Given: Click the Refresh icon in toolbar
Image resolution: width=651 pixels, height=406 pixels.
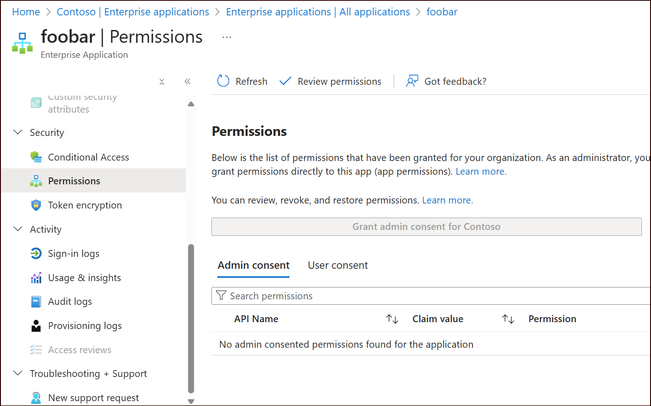Looking at the screenshot, I should (223, 81).
